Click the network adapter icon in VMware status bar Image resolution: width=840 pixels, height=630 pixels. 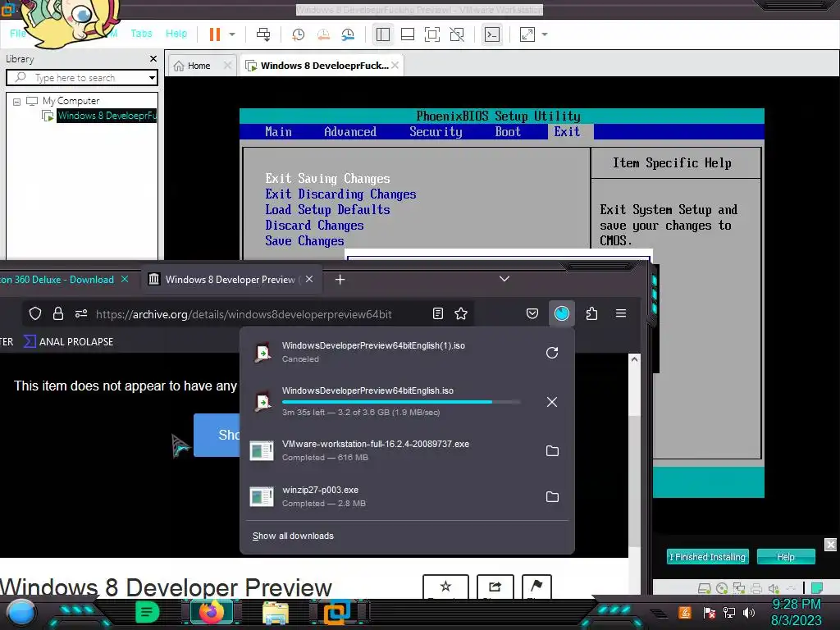coord(739,588)
